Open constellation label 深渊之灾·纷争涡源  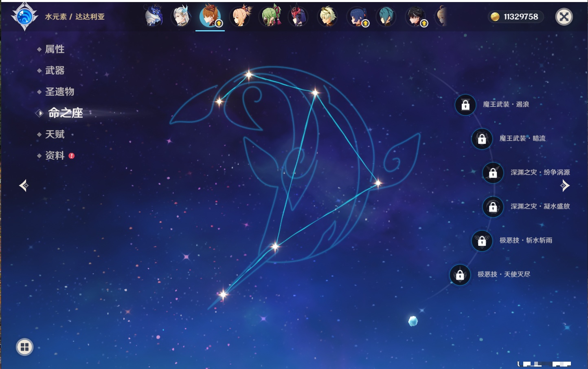540,172
